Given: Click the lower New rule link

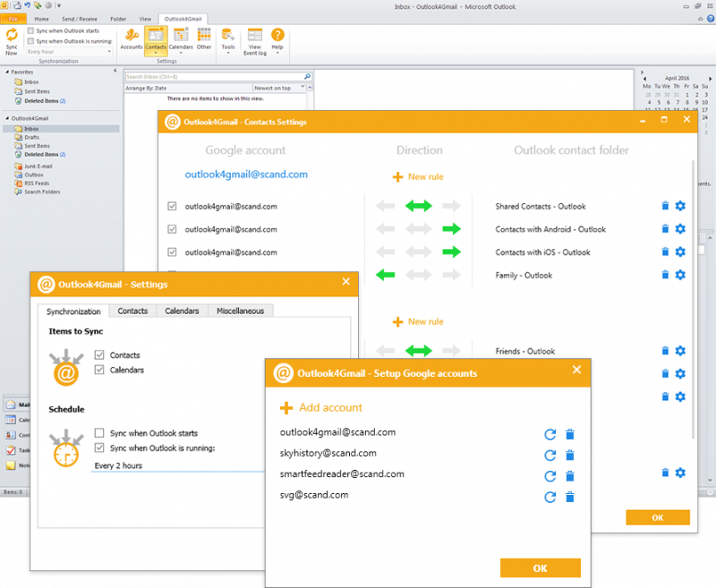Looking at the screenshot, I should tap(418, 321).
